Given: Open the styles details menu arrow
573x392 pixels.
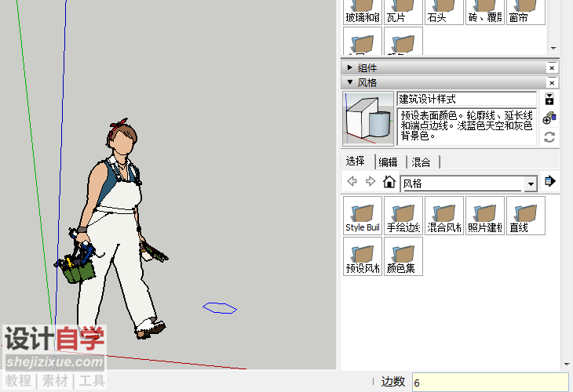Looking at the screenshot, I should 550,181.
